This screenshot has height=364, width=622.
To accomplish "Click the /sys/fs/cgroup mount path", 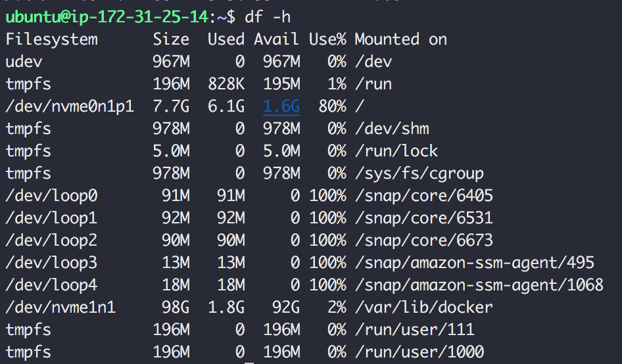I will [419, 173].
